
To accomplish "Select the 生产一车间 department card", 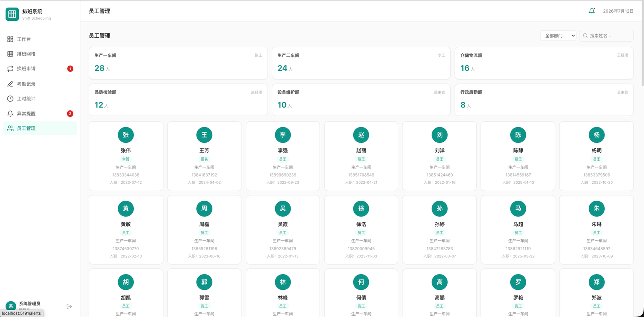I will (x=178, y=63).
